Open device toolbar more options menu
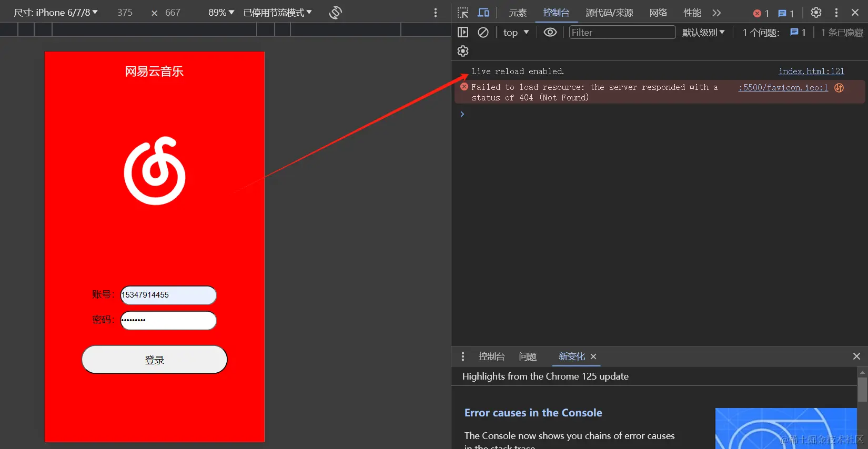Screen dimensions: 868x449 click(x=436, y=13)
